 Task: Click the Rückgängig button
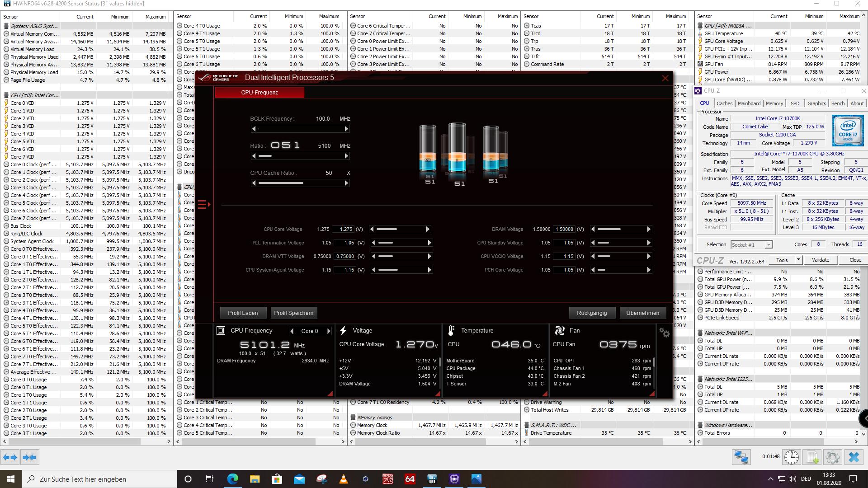coord(592,313)
